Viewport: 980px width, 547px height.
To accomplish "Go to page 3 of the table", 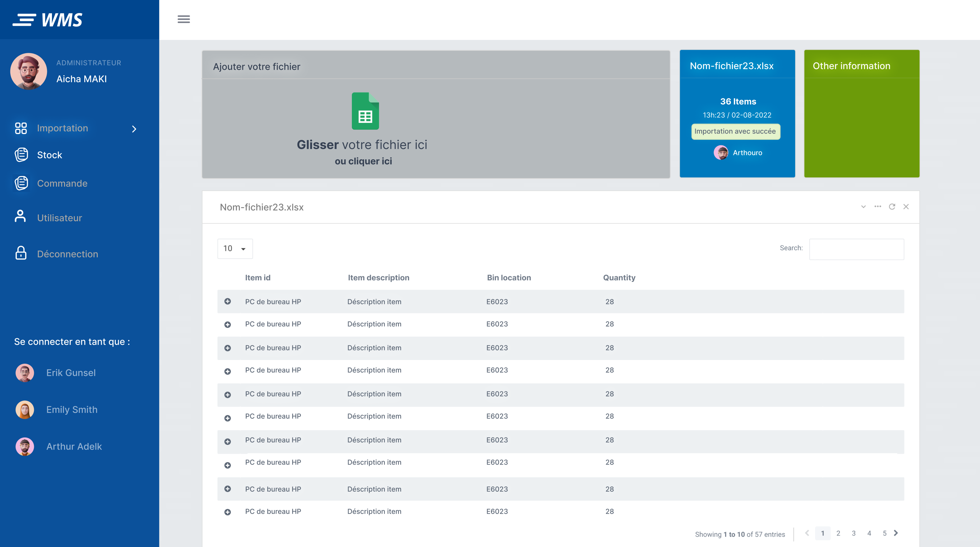I will point(853,533).
